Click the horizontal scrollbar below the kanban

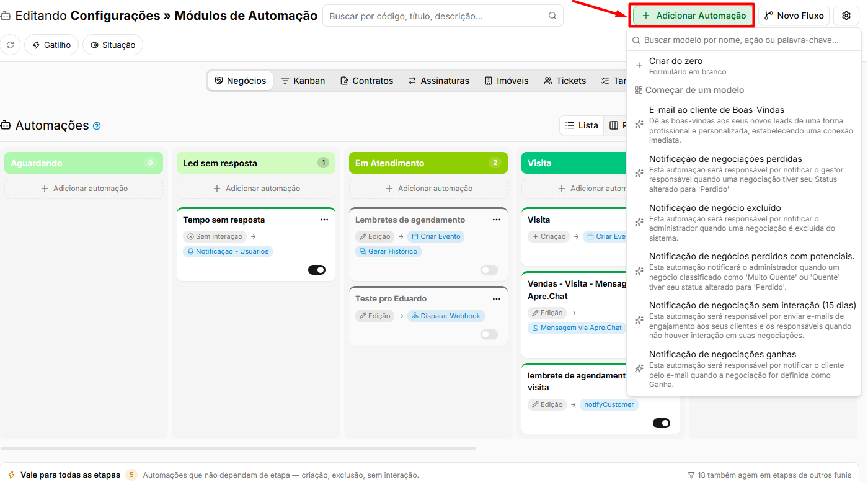pos(238,448)
